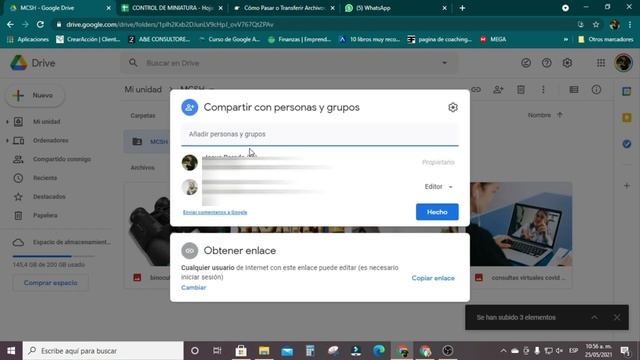640x360 pixels.
Task: Open new browser tab plus button
Action: [x=462, y=8]
